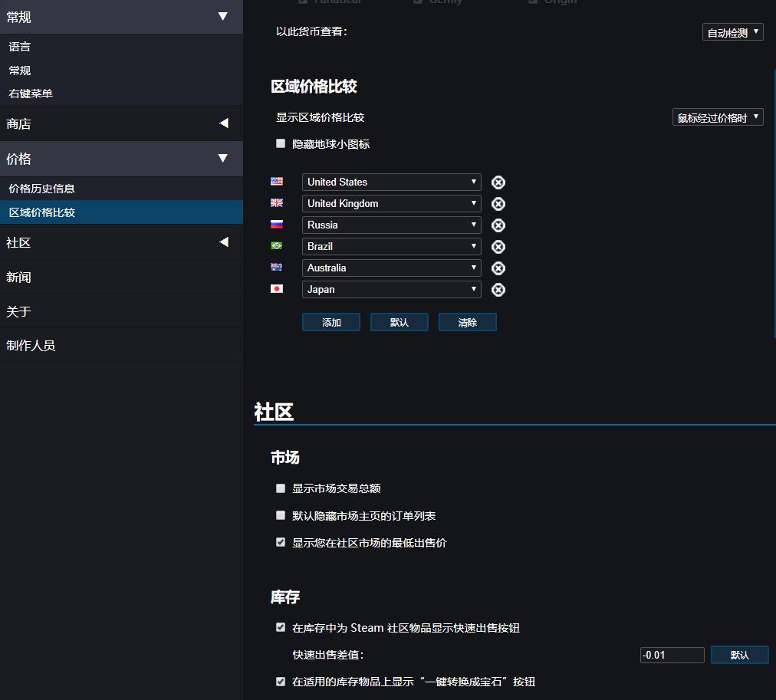
Task: Enable the 隐藏地球小图标 checkbox
Action: coord(281,143)
